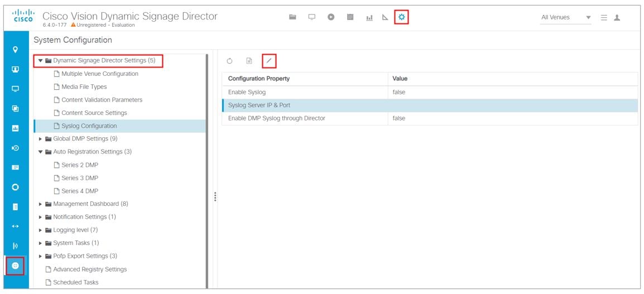This screenshot has height=294, width=644.
Task: Click the overlapping squares icon in sidebar
Action: [16, 108]
